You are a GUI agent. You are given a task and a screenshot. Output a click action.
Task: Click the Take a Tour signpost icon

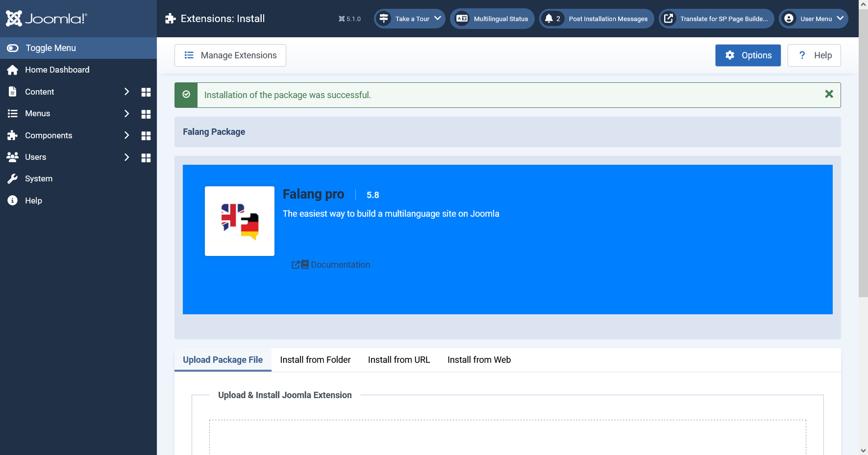click(x=384, y=19)
